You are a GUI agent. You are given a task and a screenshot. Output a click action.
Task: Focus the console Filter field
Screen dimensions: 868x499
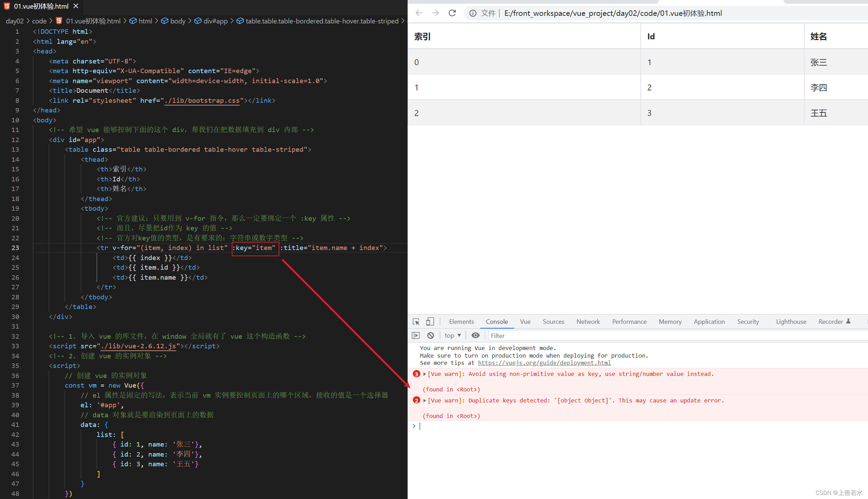[678, 336]
